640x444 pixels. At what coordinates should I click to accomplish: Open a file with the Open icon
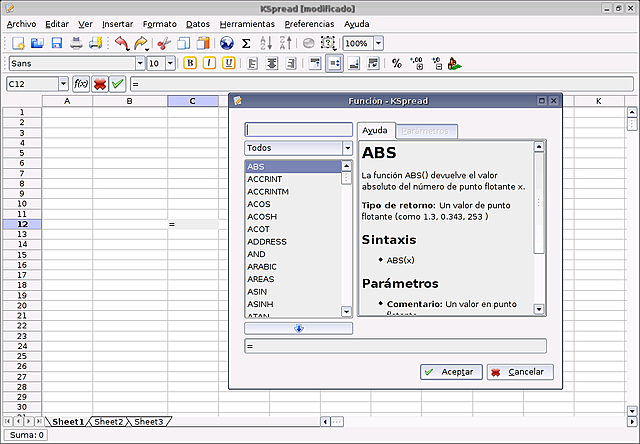point(37,43)
